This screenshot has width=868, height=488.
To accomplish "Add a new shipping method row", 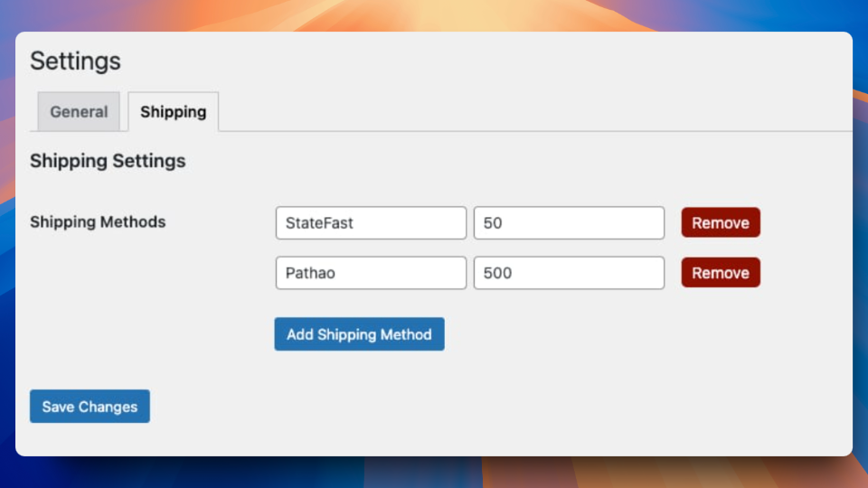I will pos(359,334).
